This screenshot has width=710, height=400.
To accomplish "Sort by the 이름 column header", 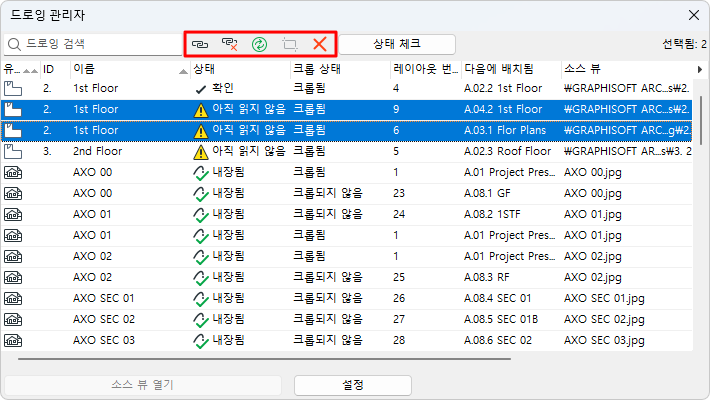I will tap(130, 69).
